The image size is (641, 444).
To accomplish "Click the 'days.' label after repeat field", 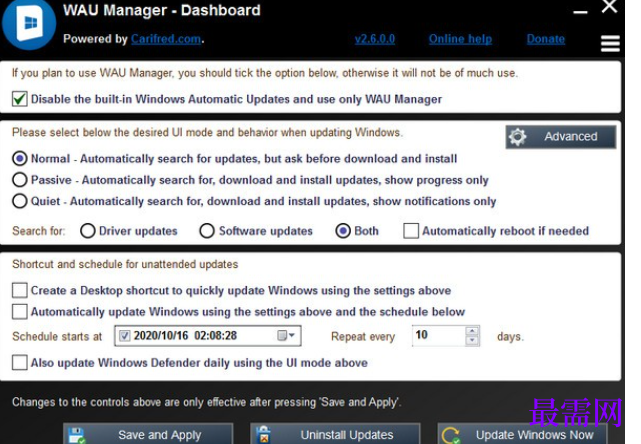I will coord(510,336).
